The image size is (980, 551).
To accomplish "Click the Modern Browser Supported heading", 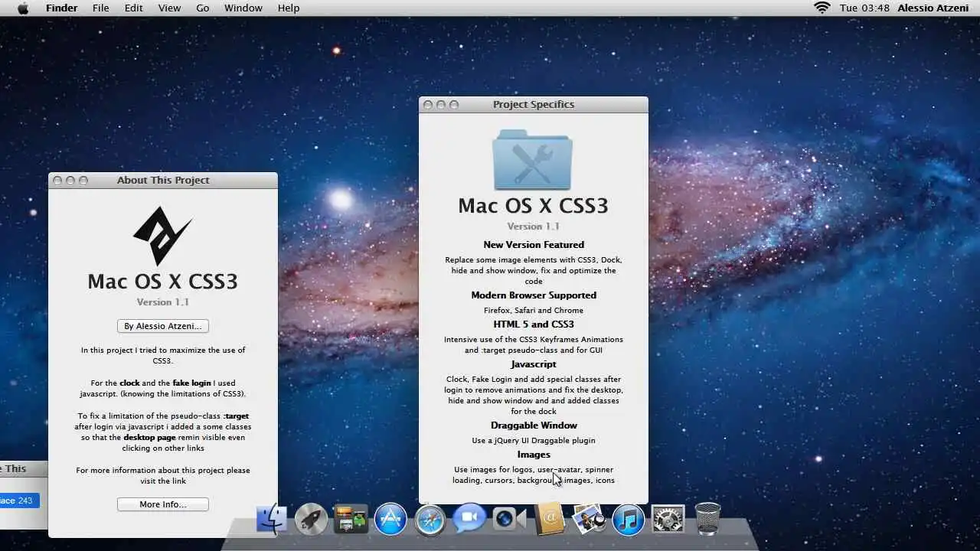I will (534, 295).
